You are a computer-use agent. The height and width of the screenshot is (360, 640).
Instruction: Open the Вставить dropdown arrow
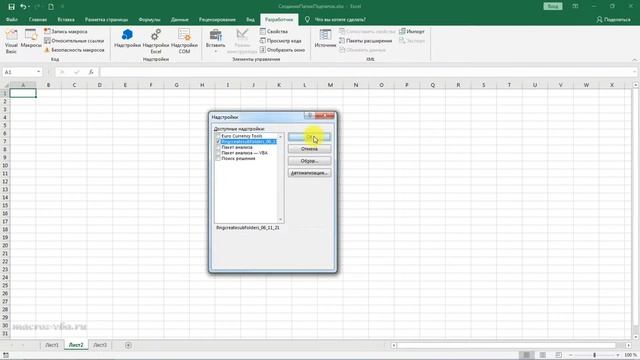216,51
